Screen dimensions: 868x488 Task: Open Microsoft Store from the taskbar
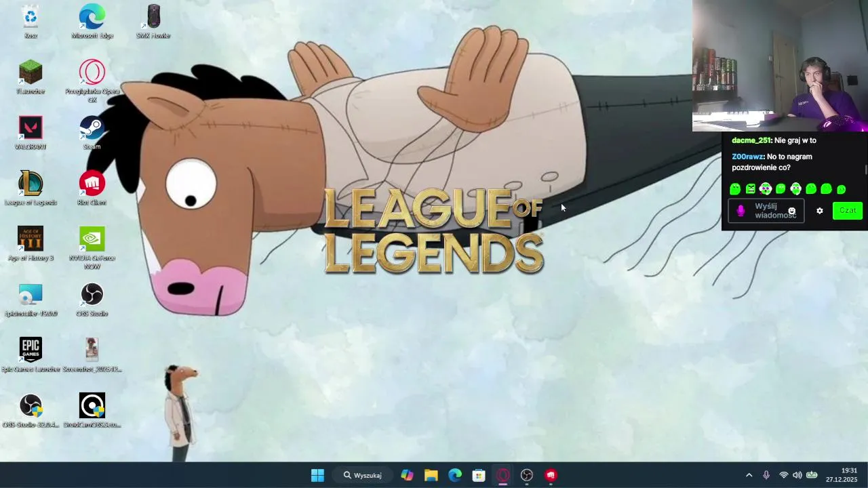479,475
